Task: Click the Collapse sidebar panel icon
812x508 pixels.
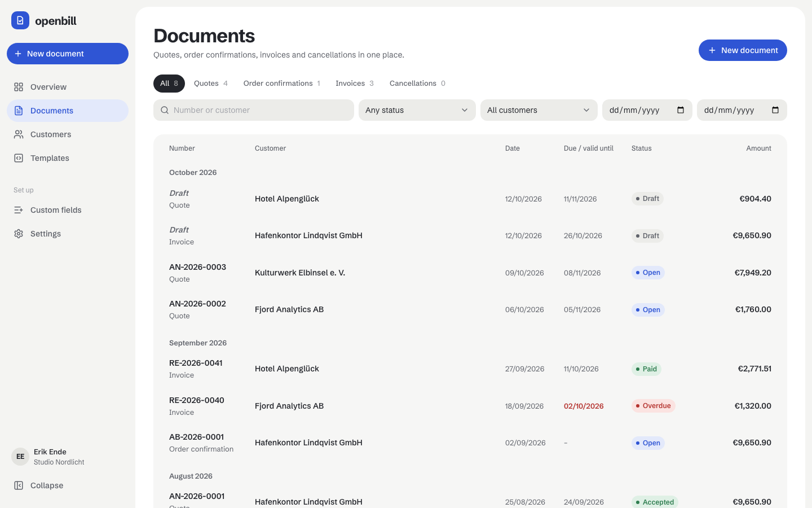Action: [x=19, y=485]
